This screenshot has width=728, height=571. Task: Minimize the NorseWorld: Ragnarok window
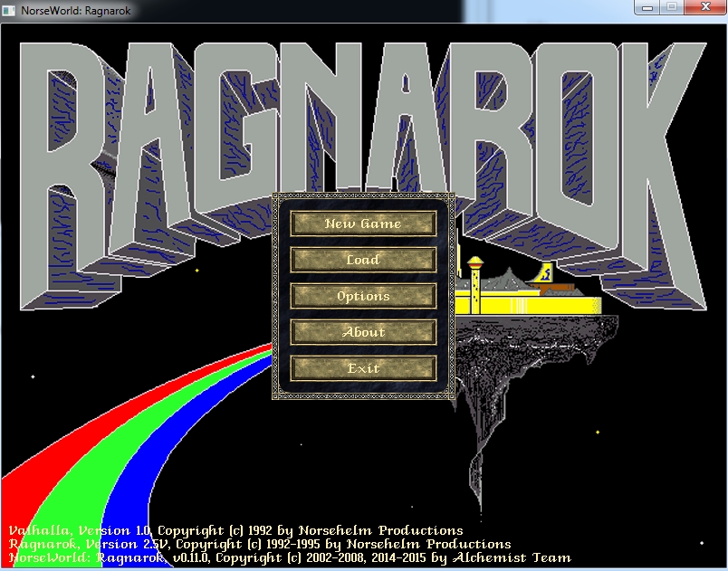[647, 7]
